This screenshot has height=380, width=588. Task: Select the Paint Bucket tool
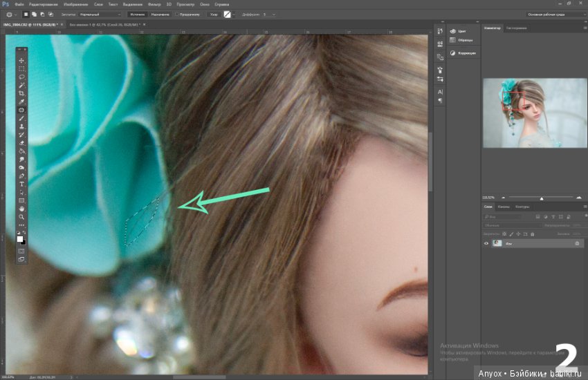pyautogui.click(x=21, y=151)
